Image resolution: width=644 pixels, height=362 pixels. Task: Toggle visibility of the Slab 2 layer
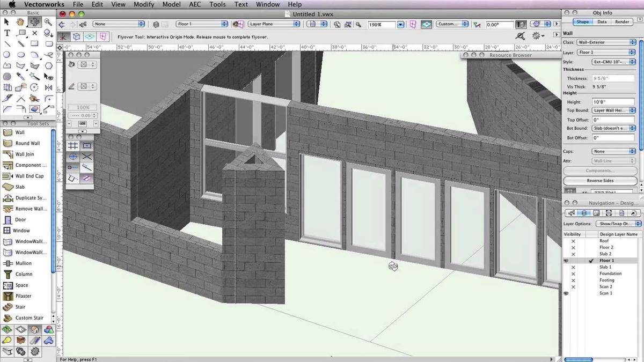pyautogui.click(x=573, y=254)
